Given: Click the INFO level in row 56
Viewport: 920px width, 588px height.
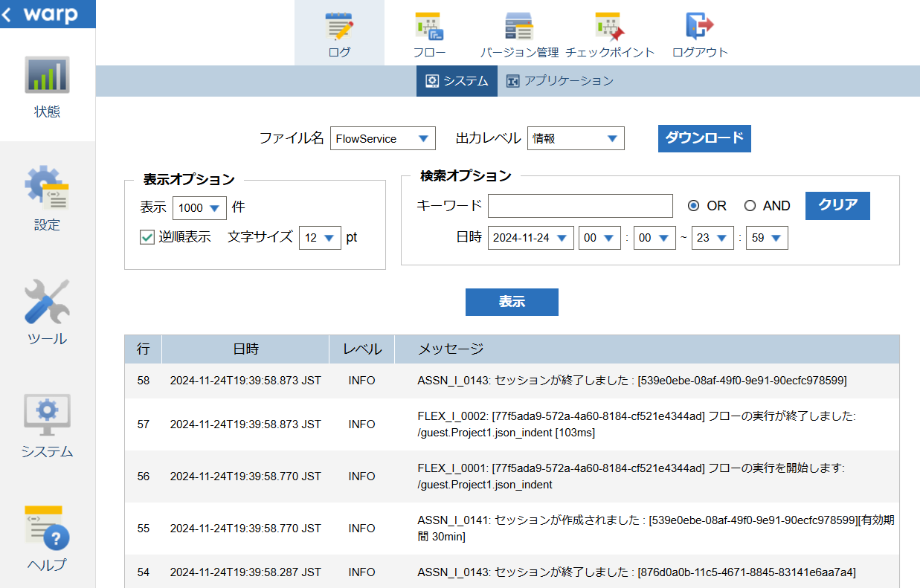Looking at the screenshot, I should 362,476.
